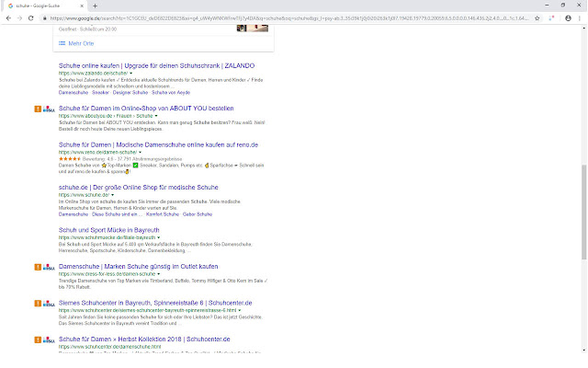Open the 'Mehr Orte' link
This screenshot has height=368, width=588.
click(81, 43)
